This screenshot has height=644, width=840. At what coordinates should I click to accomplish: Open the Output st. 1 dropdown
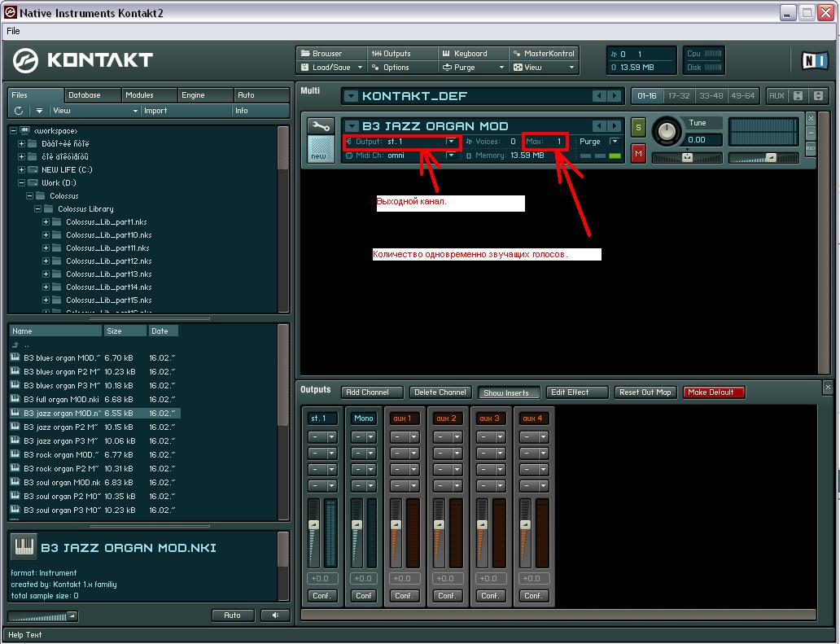pyautogui.click(x=451, y=142)
